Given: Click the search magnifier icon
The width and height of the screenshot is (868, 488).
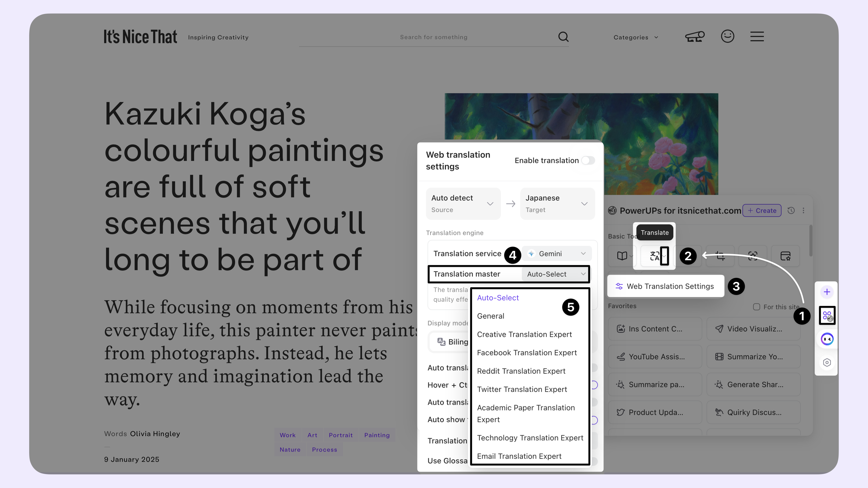Looking at the screenshot, I should [563, 36].
